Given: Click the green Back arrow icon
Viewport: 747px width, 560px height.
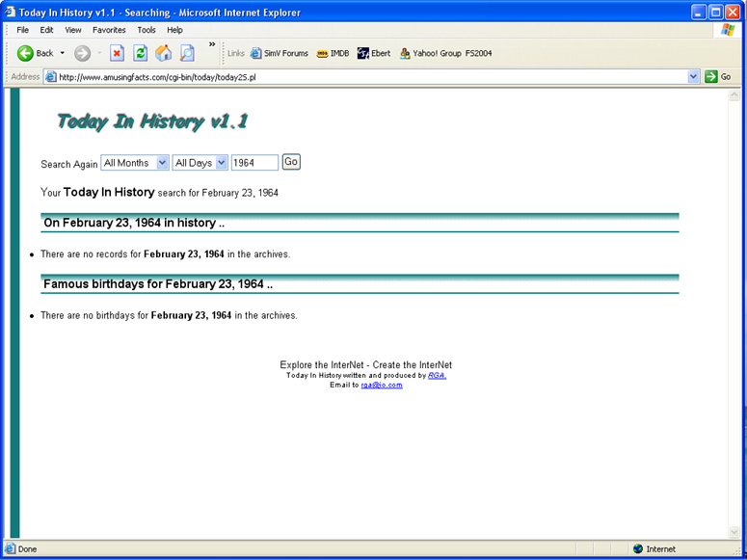Looking at the screenshot, I should click(x=25, y=53).
